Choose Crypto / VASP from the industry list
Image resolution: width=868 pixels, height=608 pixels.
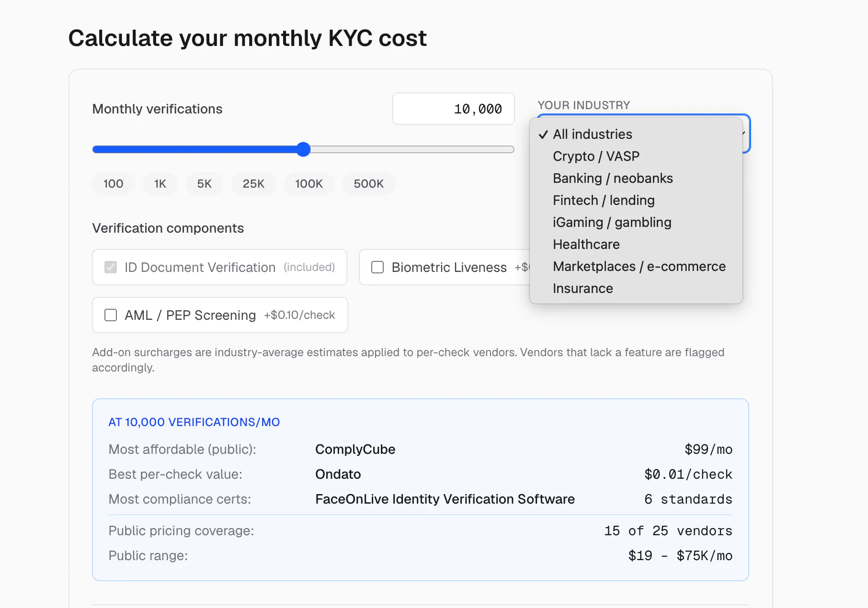pyautogui.click(x=636, y=156)
